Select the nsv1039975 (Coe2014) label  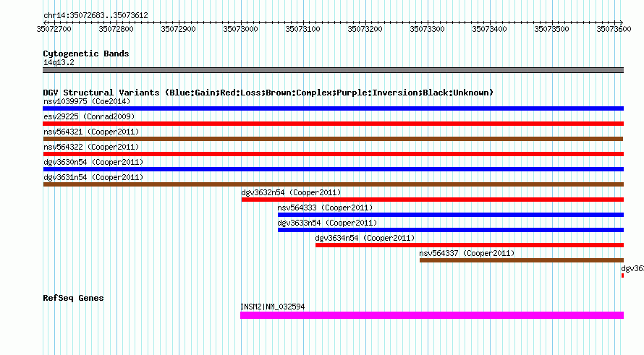(87, 101)
